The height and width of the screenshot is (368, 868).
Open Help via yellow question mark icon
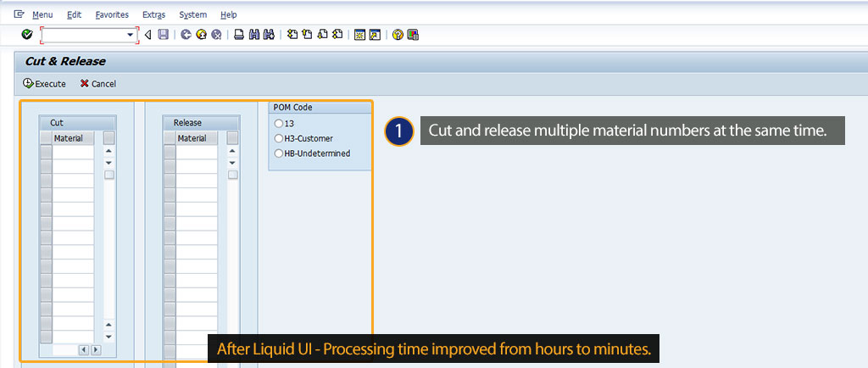[398, 35]
